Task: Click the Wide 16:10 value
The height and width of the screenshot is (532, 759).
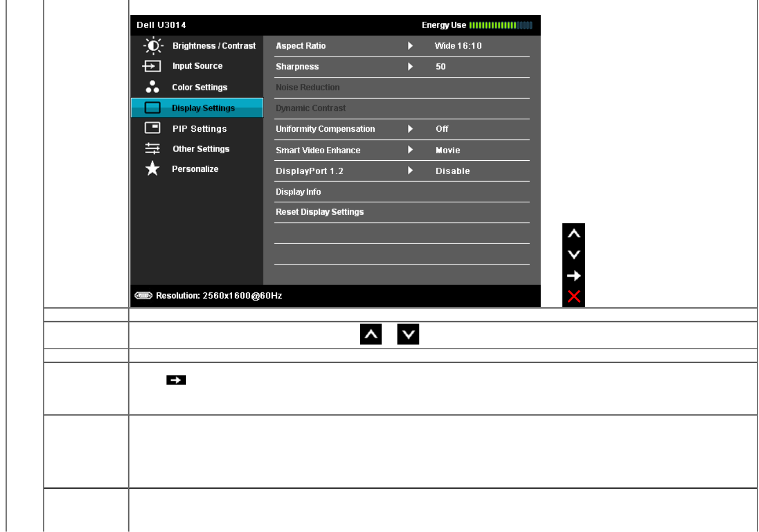Action: click(x=458, y=46)
